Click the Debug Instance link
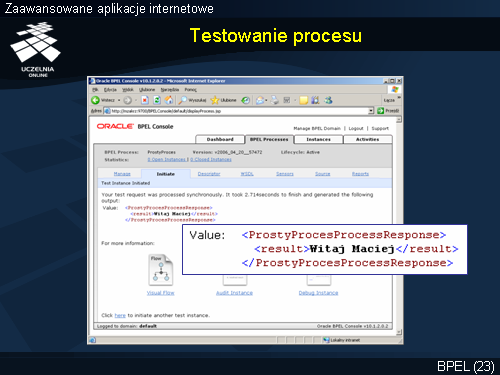This screenshot has height=375, width=500. coord(318,293)
